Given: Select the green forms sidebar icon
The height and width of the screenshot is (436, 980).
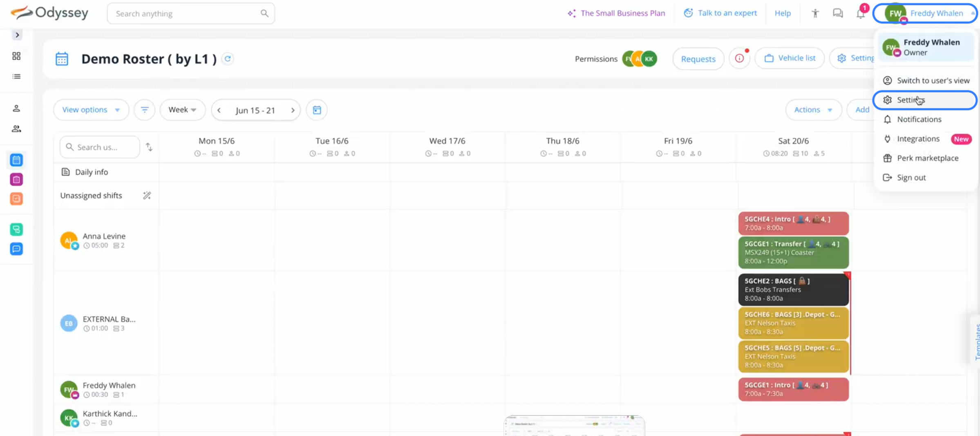Looking at the screenshot, I should (16, 229).
